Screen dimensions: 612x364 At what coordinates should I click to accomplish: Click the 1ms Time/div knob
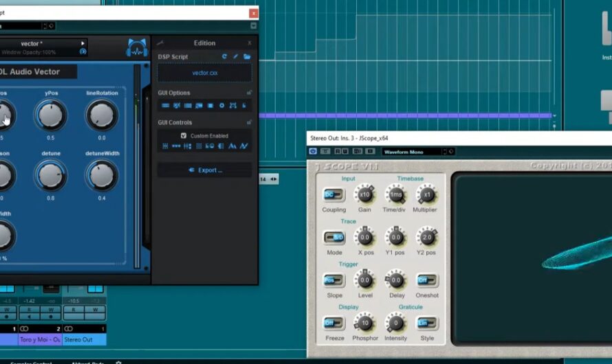396,194
